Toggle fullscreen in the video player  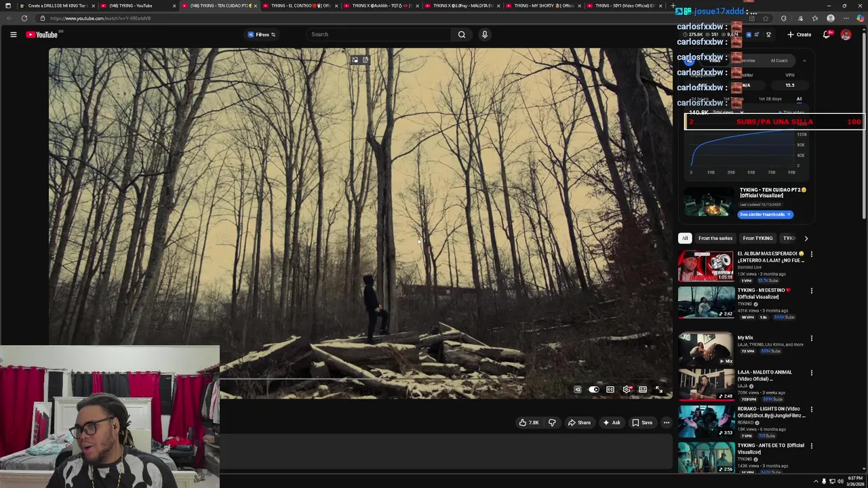(x=659, y=390)
